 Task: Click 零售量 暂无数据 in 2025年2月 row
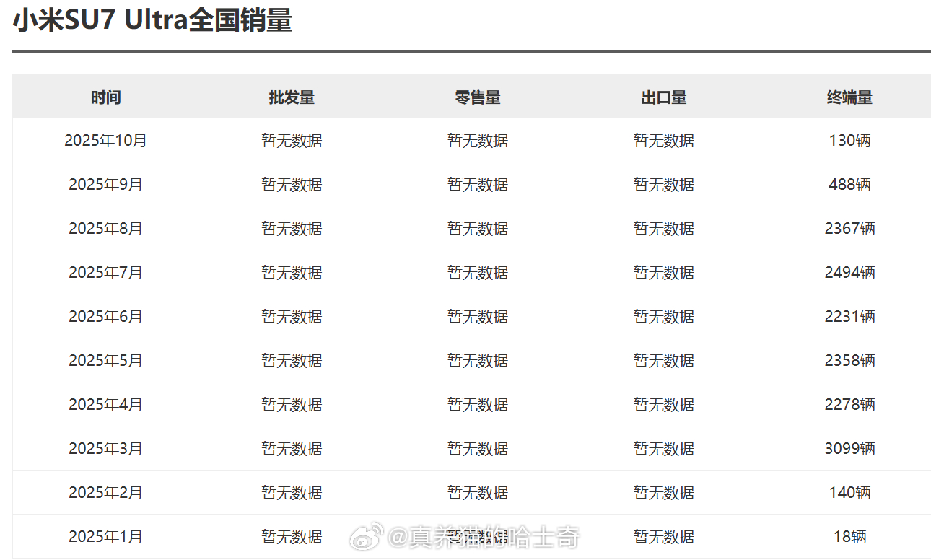[x=478, y=493]
